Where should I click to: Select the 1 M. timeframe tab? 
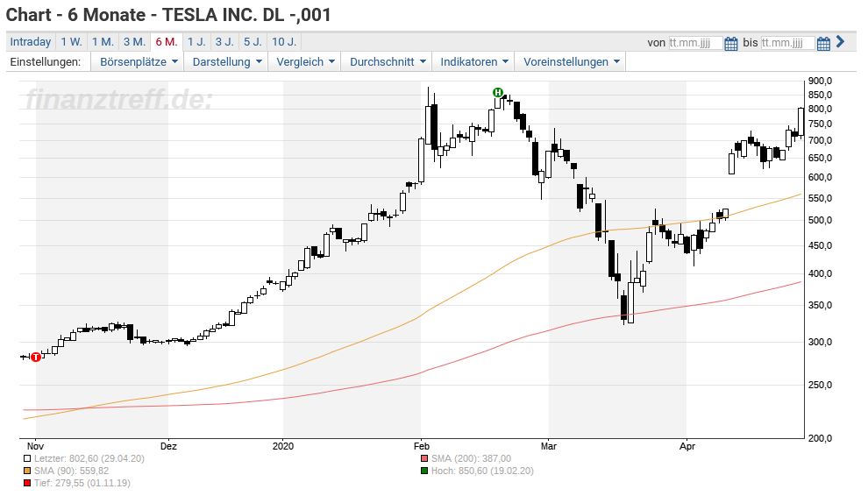[x=103, y=42]
